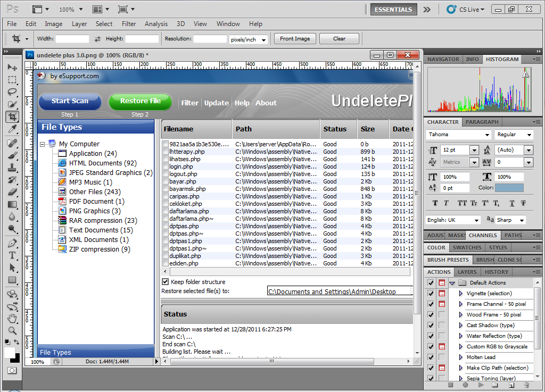The width and height of the screenshot is (545, 392).
Task: Open the Sharp anti-aliasing dropdown
Action: [522, 220]
